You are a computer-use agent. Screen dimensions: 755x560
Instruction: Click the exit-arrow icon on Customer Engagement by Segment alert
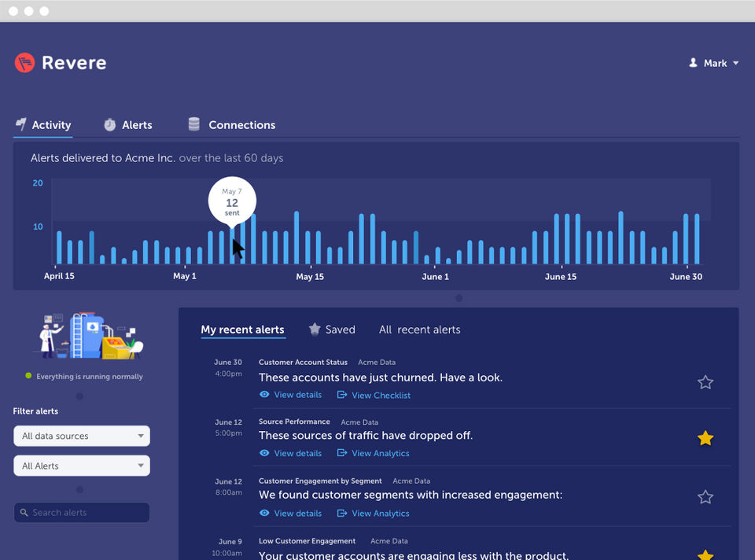(342, 513)
